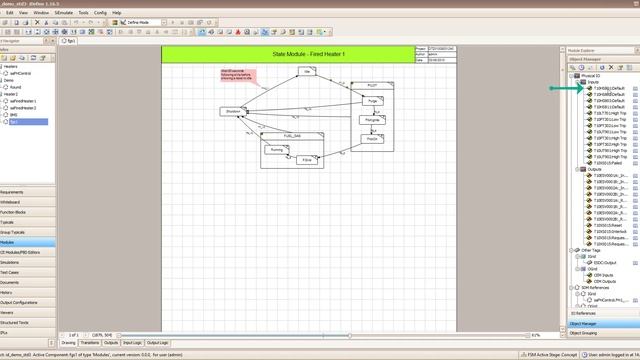
Task: Switch to the Drawing tab at bottom
Action: (x=69, y=343)
